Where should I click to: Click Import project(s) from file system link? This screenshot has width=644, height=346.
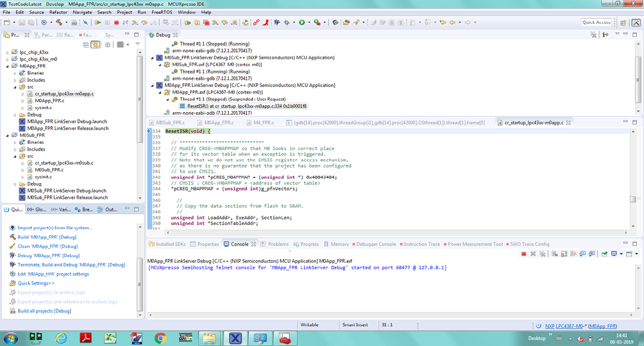pos(55,228)
